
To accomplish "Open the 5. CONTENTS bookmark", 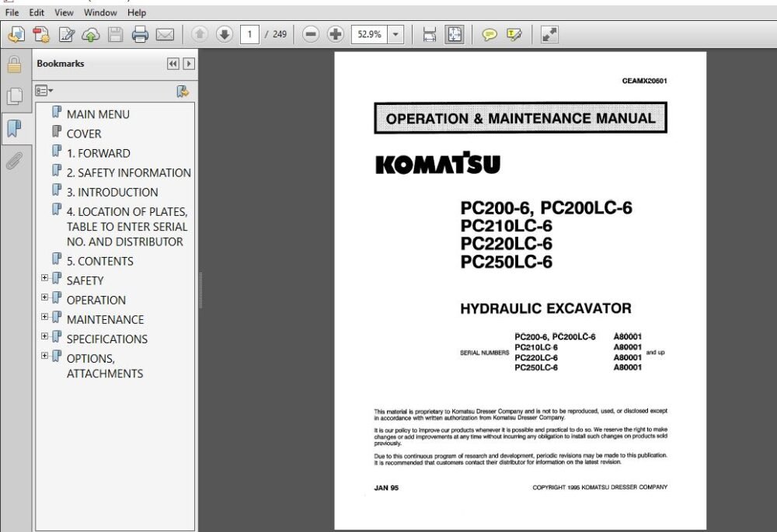I will [100, 261].
